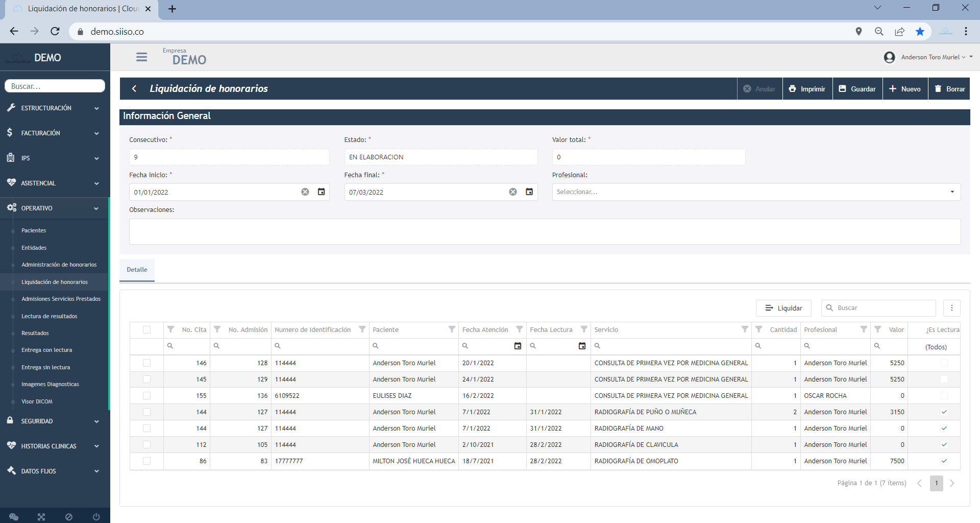980x523 pixels.
Task: Select the EULISES DIAZ row checkbox
Action: coord(147,396)
